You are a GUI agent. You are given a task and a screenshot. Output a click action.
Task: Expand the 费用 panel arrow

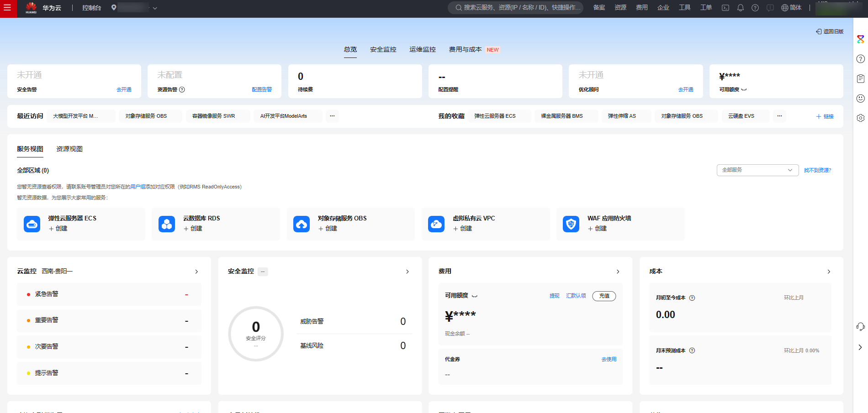point(618,272)
